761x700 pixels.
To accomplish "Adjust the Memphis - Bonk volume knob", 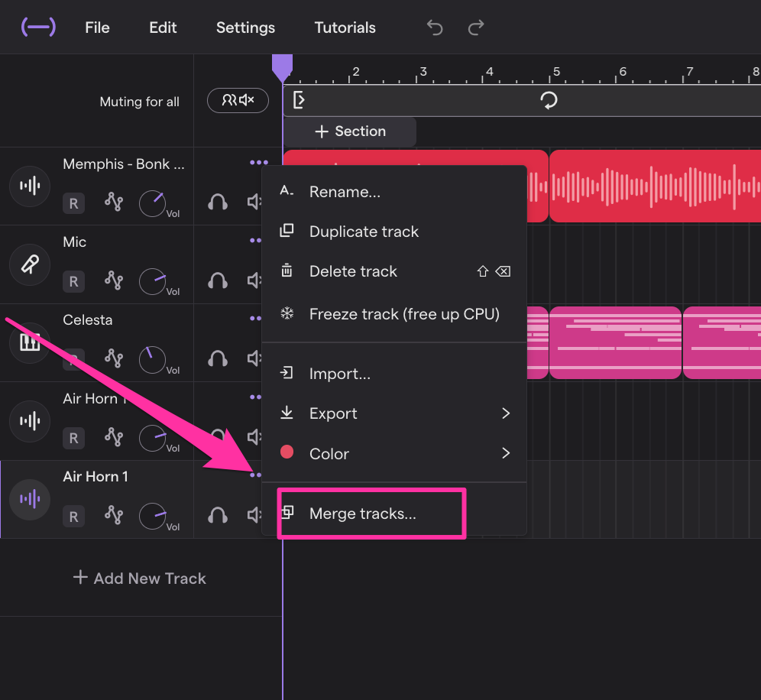I will 152,204.
